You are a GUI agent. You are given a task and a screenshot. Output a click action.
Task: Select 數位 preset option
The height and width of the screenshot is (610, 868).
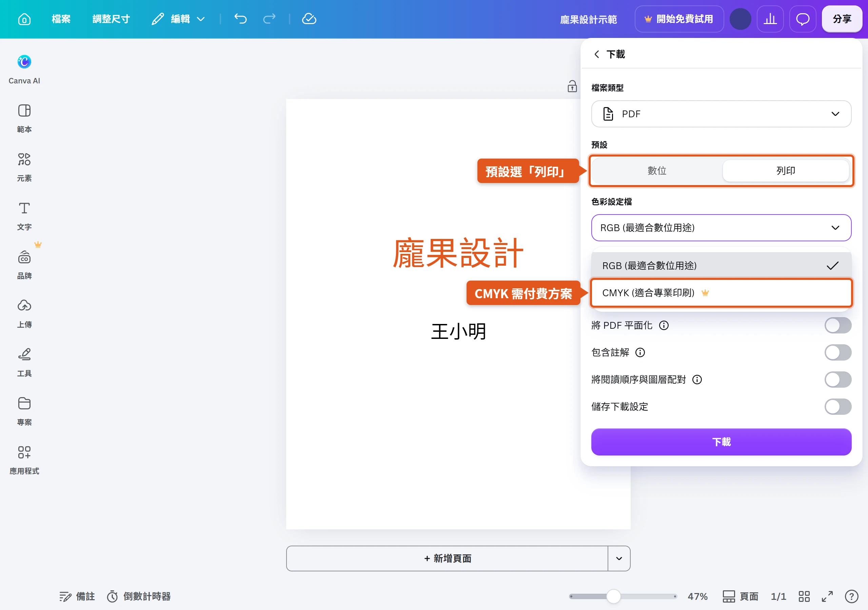[657, 171]
